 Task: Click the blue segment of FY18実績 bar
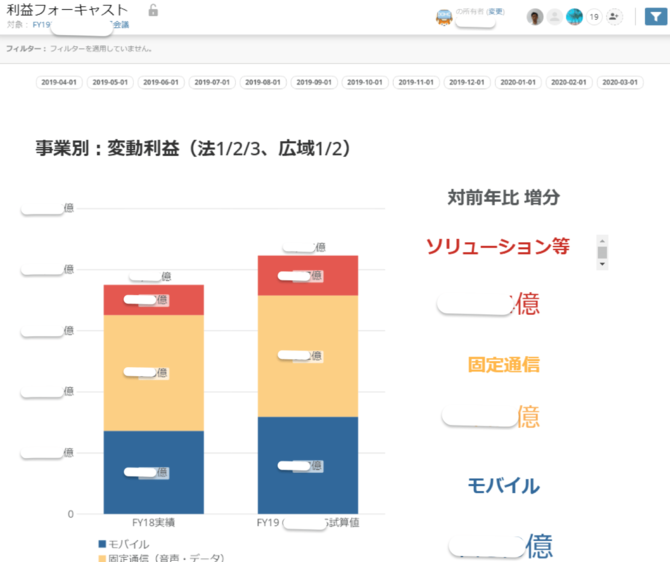153,472
